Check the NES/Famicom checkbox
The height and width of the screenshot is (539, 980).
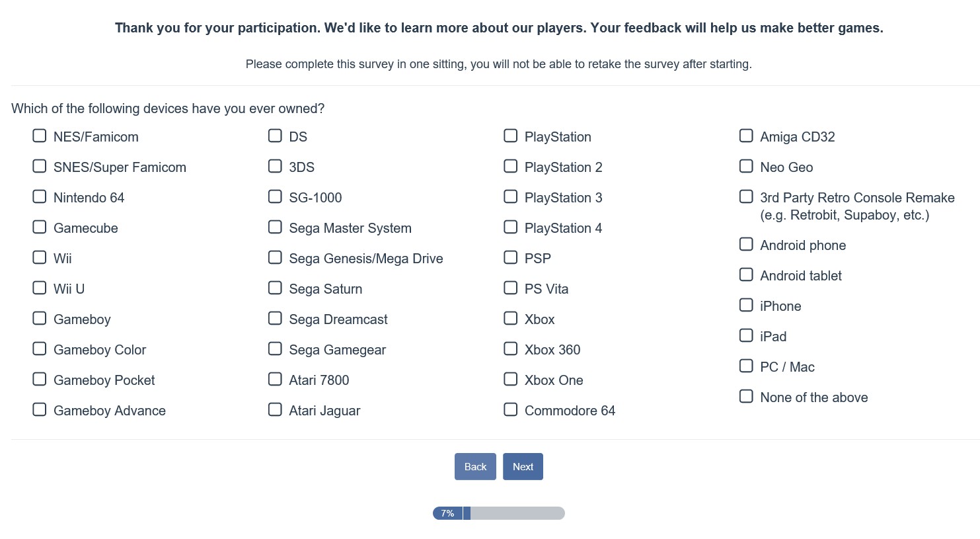tap(40, 136)
